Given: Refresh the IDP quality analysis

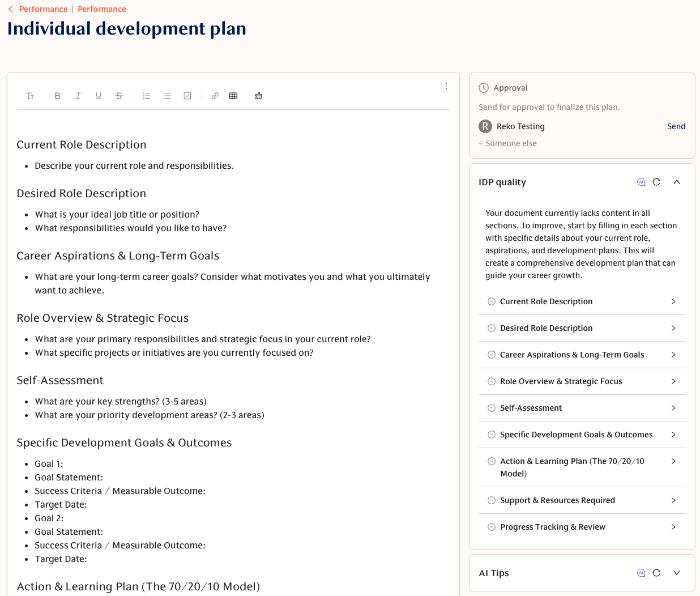Looking at the screenshot, I should (x=656, y=182).
